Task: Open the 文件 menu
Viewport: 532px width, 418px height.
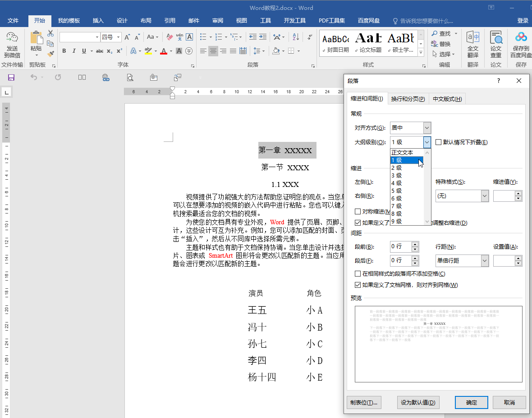Action: [x=13, y=21]
